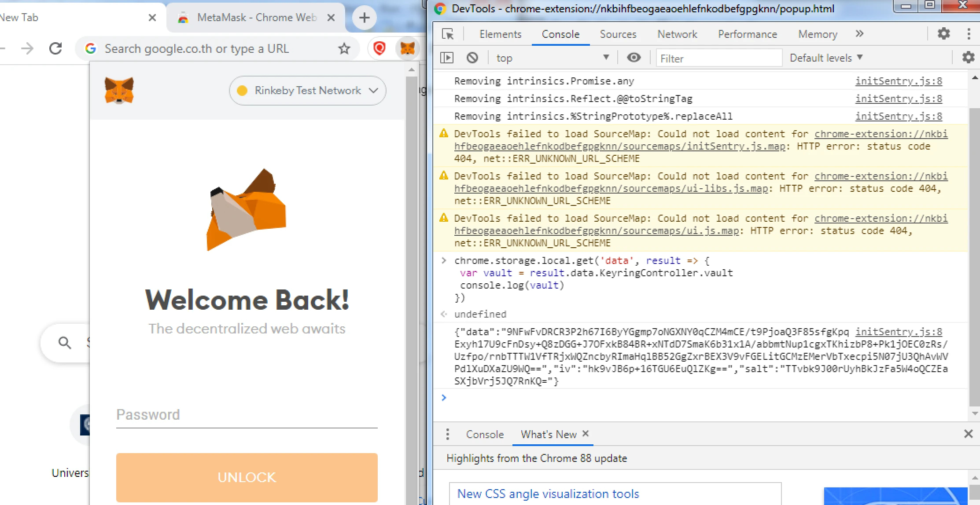Close the New Tab tab

pos(152,18)
